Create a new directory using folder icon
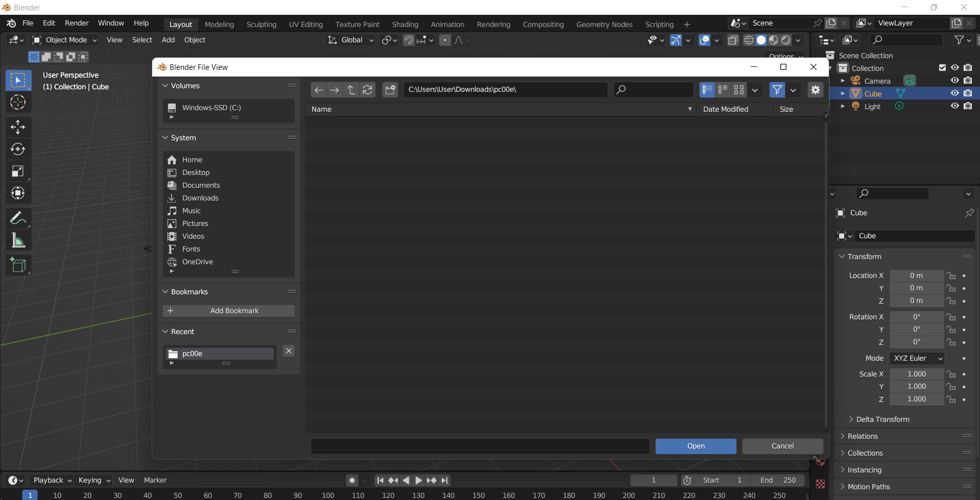 pyautogui.click(x=391, y=90)
